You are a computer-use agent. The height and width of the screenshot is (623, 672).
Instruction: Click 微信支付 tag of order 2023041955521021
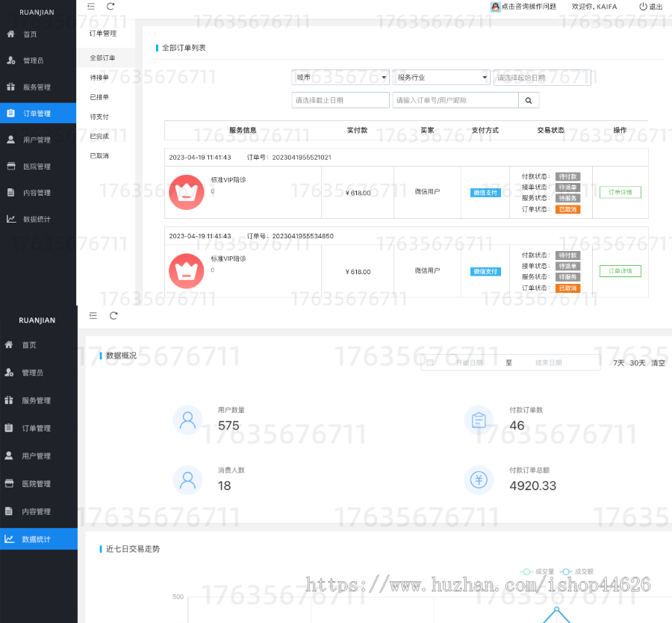tap(485, 193)
